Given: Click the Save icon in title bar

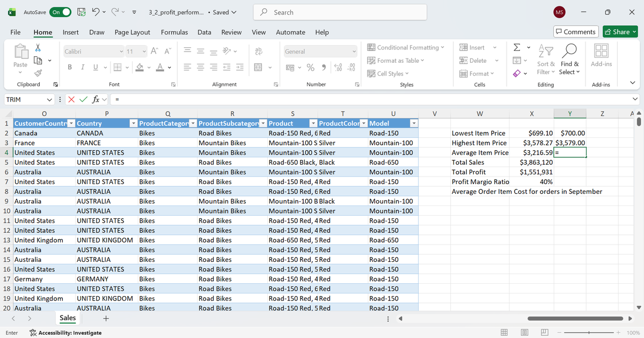Looking at the screenshot, I should pyautogui.click(x=82, y=12).
